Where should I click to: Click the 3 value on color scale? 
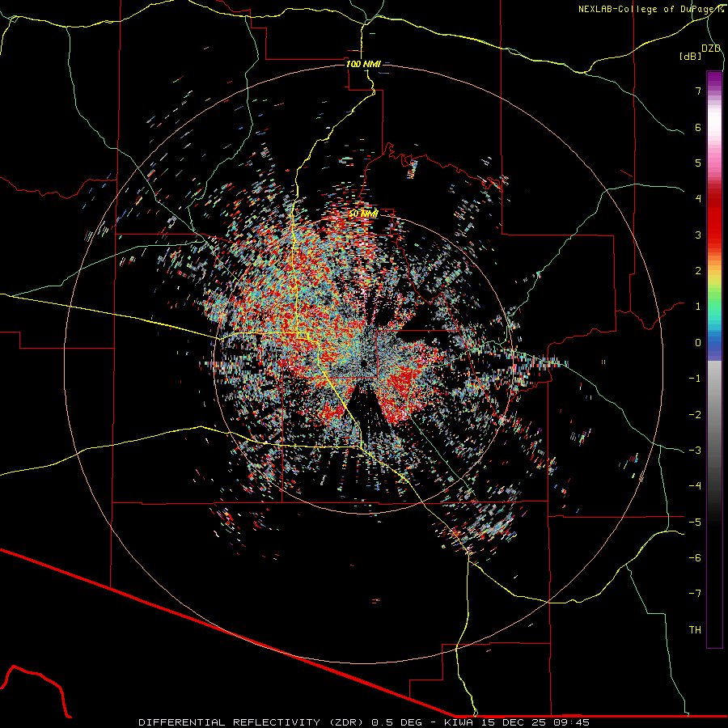point(698,235)
